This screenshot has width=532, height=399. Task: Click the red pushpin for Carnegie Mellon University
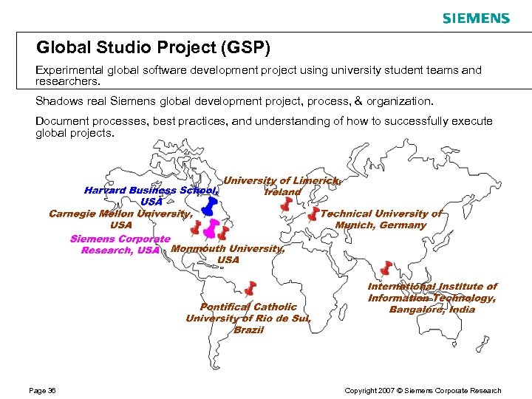pyautogui.click(x=196, y=228)
